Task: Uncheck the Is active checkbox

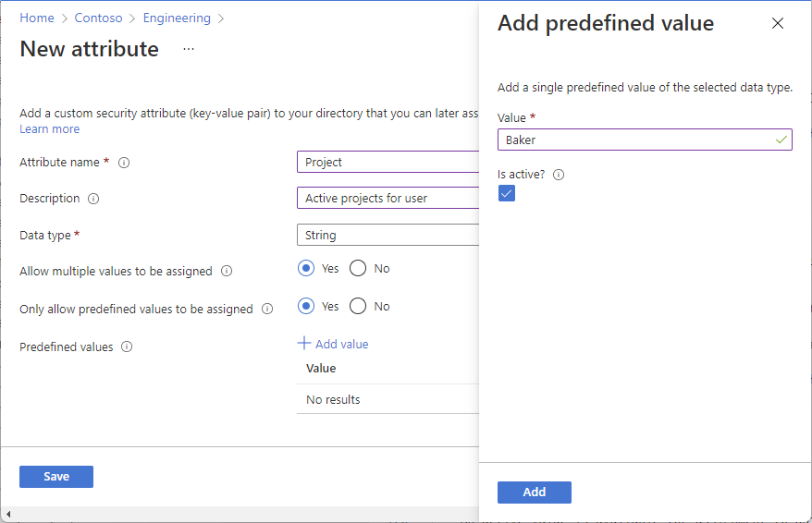Action: click(x=507, y=193)
